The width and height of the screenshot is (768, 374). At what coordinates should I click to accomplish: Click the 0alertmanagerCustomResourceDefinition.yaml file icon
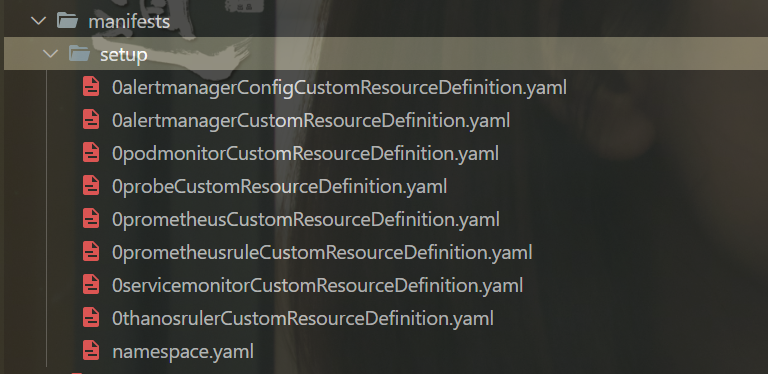coord(91,120)
